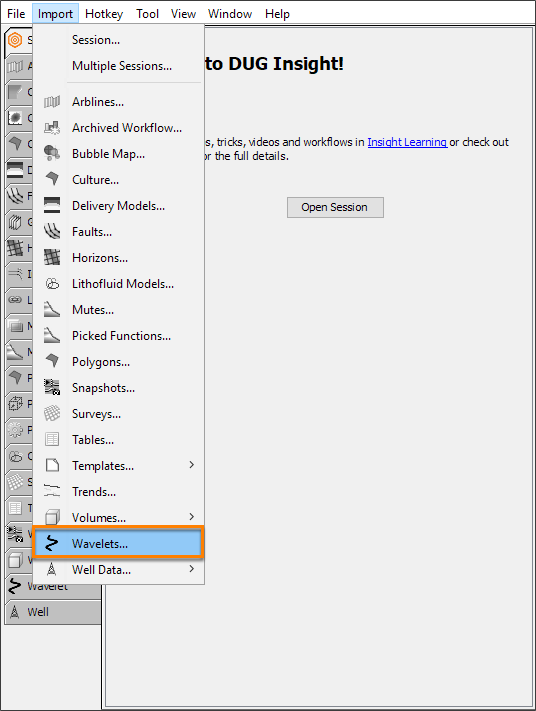The height and width of the screenshot is (711, 536).
Task: Select the Well tab in sidebar
Action: pos(53,612)
